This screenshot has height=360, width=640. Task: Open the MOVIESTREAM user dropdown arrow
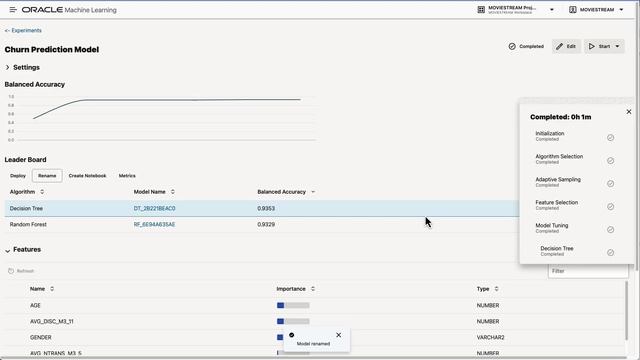621,10
